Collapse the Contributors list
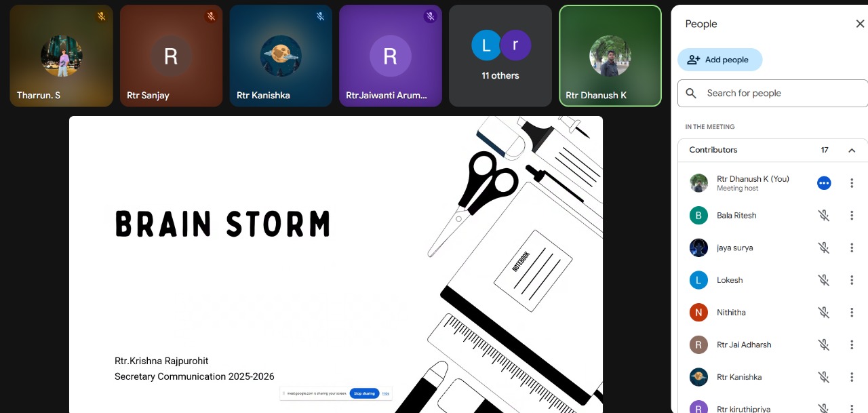This screenshot has width=868, height=413. pos(852,150)
